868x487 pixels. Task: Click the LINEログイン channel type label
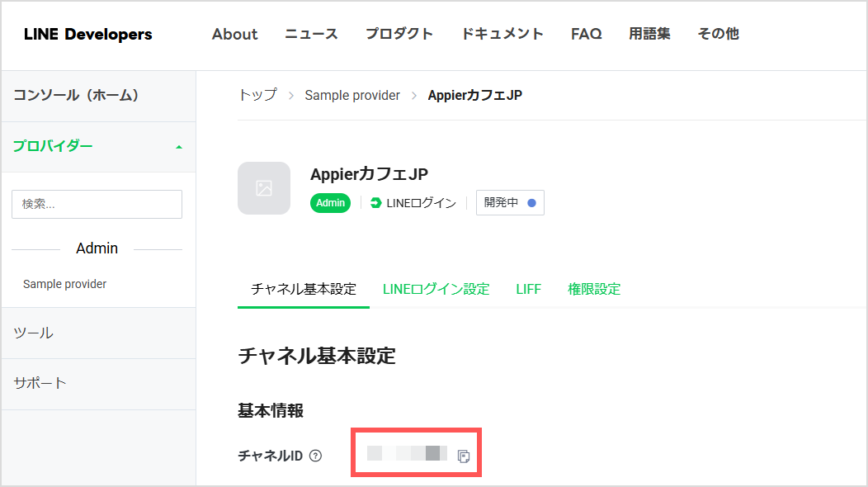pos(422,203)
